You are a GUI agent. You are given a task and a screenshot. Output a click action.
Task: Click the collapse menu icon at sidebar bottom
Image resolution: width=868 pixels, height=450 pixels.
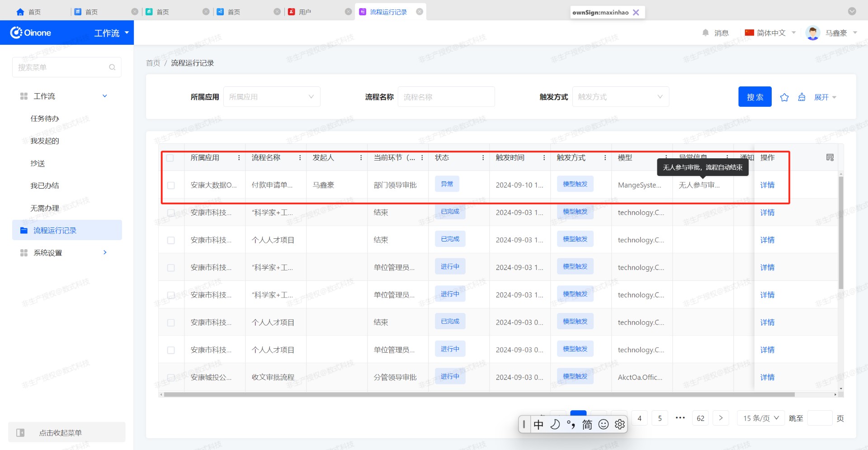(20, 433)
